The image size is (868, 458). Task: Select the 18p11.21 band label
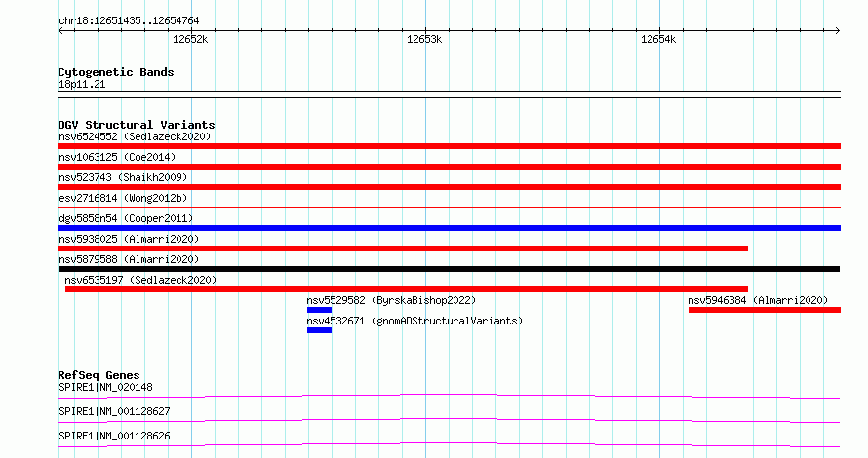82,84
